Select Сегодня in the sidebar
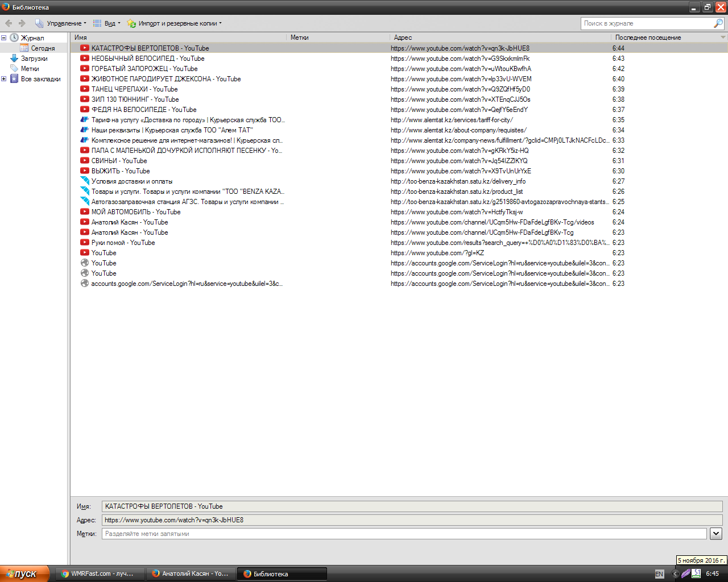 [43, 48]
